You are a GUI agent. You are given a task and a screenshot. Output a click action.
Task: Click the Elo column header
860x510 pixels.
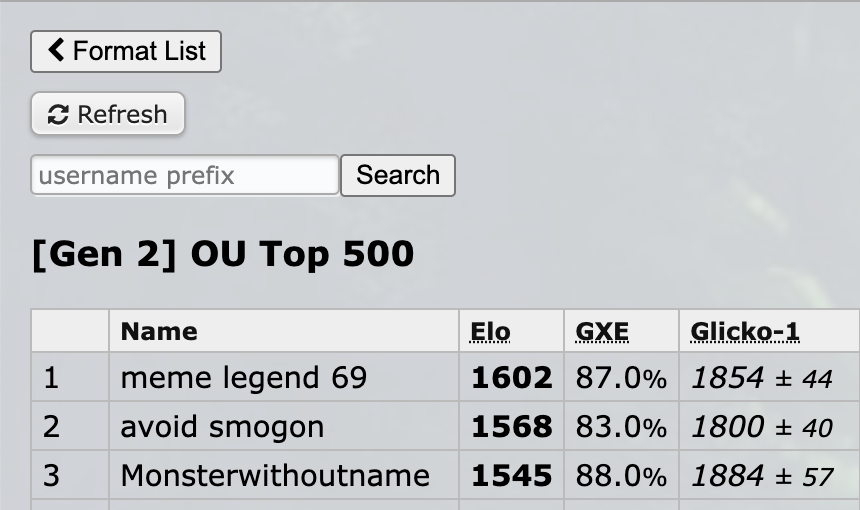(x=490, y=332)
